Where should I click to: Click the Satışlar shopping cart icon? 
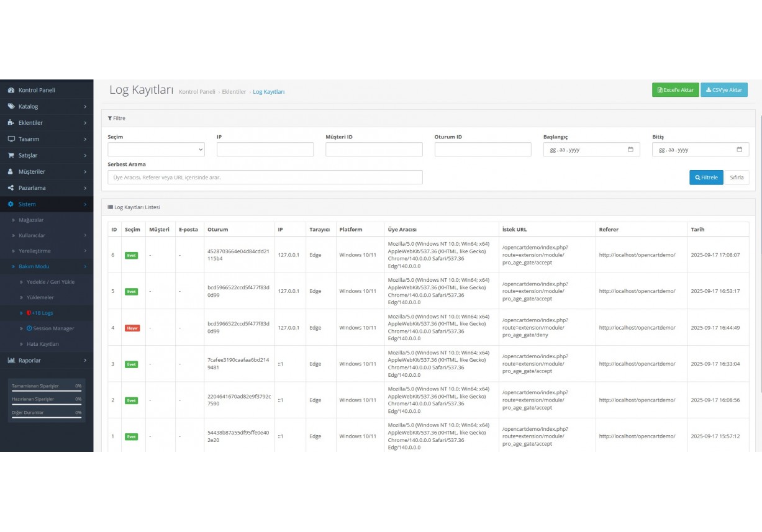pos(11,156)
